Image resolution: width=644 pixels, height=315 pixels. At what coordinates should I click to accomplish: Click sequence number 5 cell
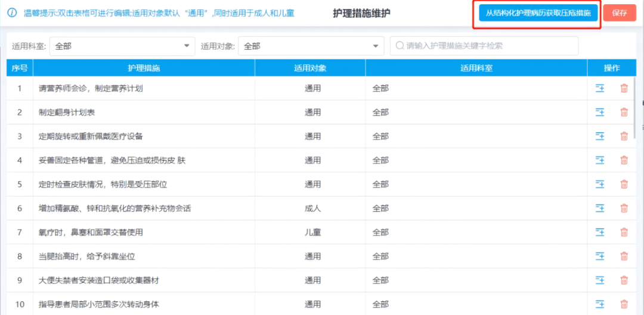click(x=19, y=185)
